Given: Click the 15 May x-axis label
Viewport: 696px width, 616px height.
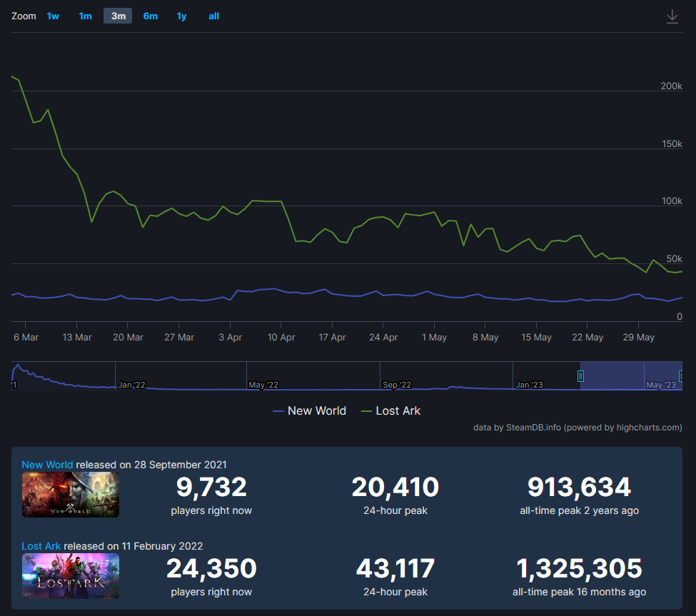Looking at the screenshot, I should 536,338.
